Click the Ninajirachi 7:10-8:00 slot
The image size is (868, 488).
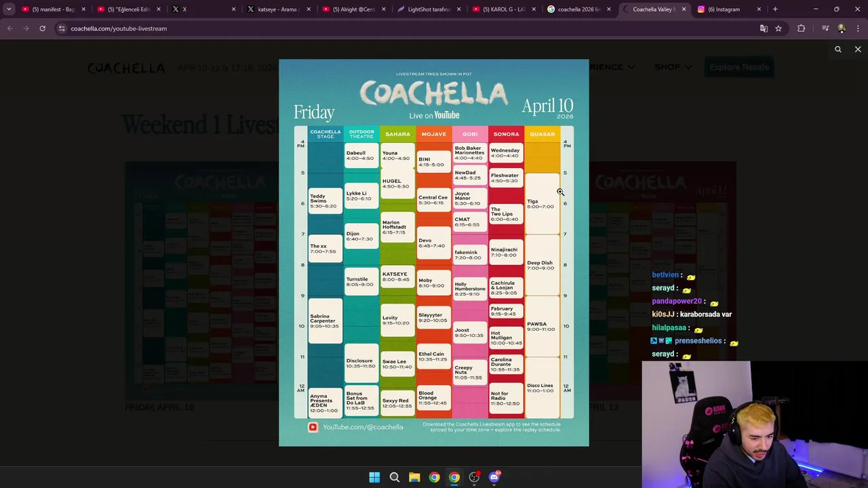[506, 252]
